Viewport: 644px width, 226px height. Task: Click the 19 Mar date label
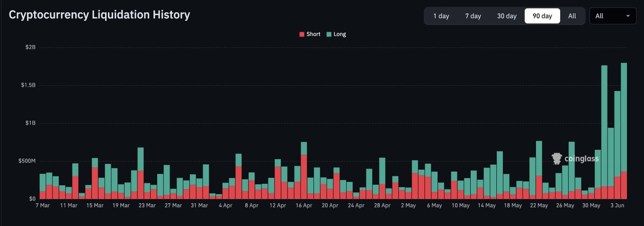[122, 206]
